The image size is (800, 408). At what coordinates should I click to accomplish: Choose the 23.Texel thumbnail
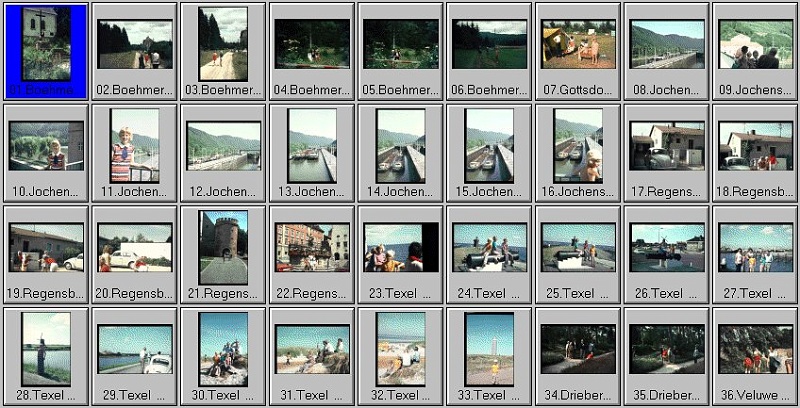[400, 248]
